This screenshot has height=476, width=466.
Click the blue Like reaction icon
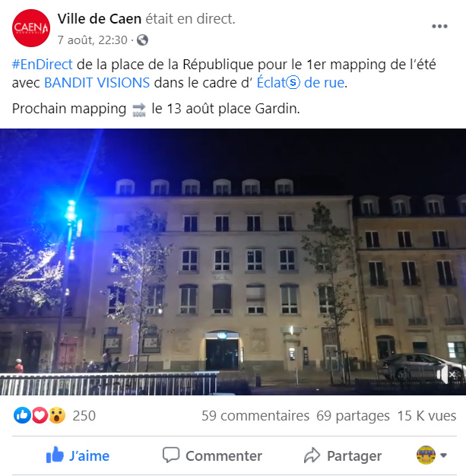pos(22,415)
